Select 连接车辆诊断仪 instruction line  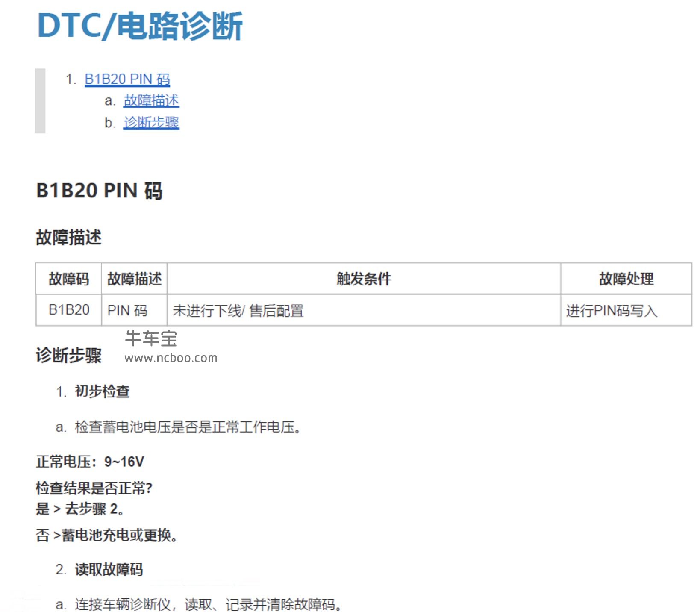[209, 604]
